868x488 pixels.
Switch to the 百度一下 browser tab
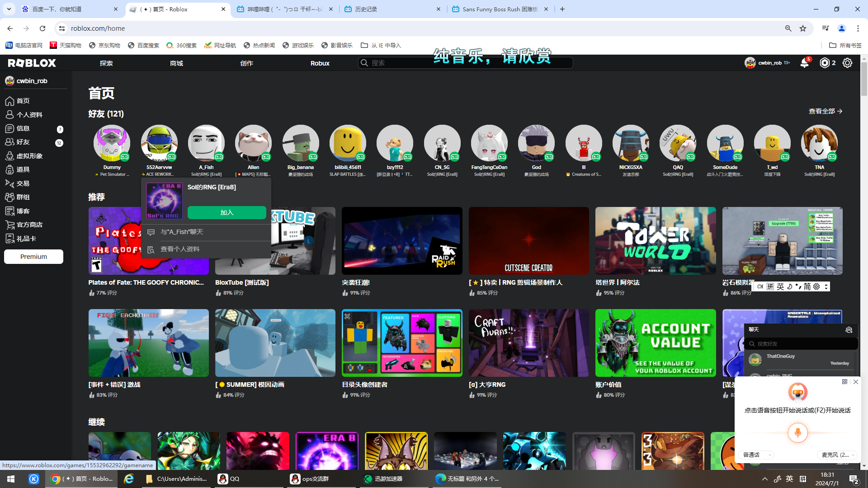pyautogui.click(x=71, y=9)
